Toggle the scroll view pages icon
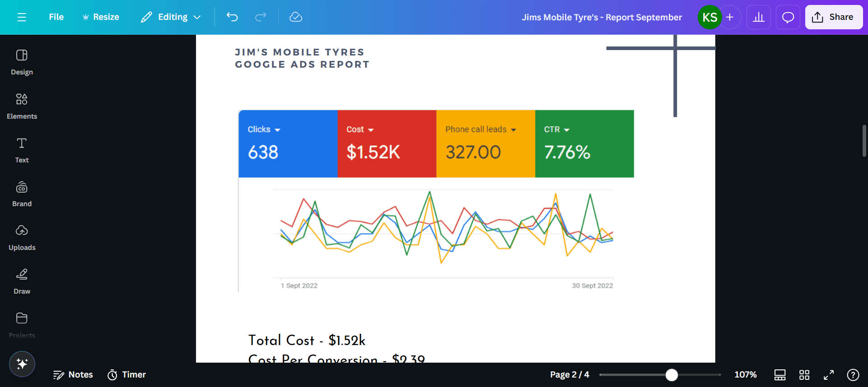This screenshot has height=387, width=868. coord(780,375)
